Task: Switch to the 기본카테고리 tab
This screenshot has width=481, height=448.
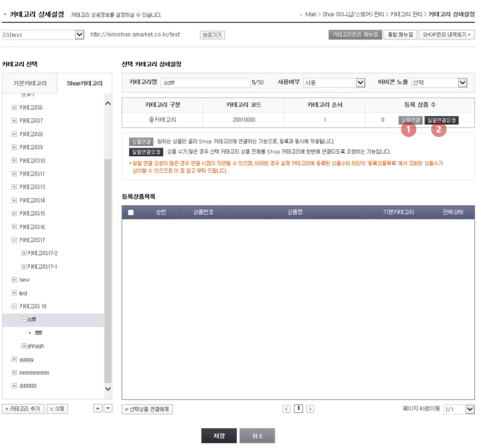Action: [x=30, y=83]
